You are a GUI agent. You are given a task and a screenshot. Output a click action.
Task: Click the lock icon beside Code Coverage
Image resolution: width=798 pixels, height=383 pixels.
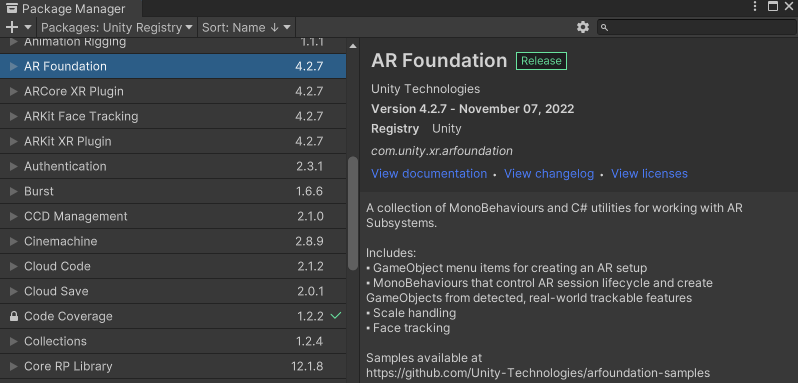click(x=14, y=316)
